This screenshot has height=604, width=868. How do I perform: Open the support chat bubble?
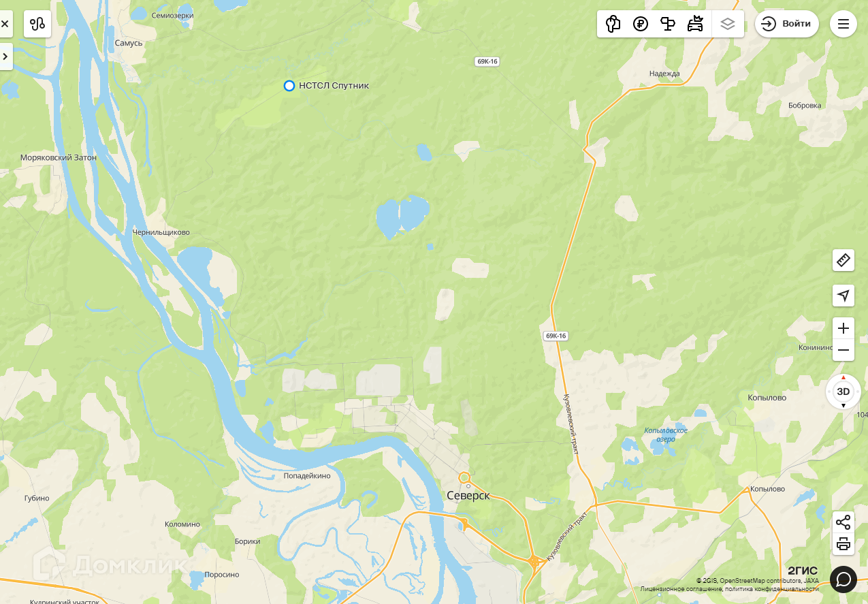pos(843,579)
